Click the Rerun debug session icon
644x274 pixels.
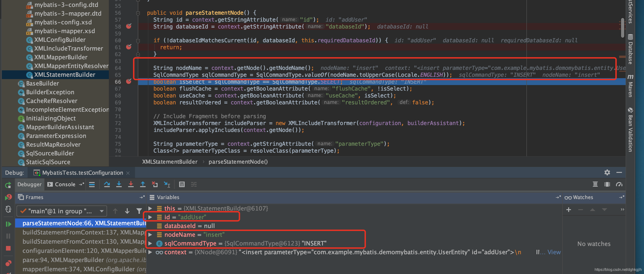pyautogui.click(x=8, y=185)
